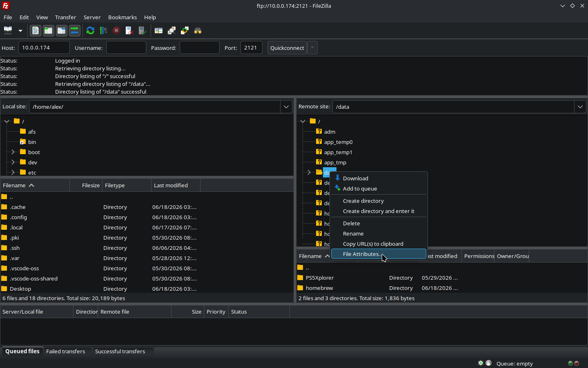
Task: Choose Create directory and enter it
Action: coord(379,211)
